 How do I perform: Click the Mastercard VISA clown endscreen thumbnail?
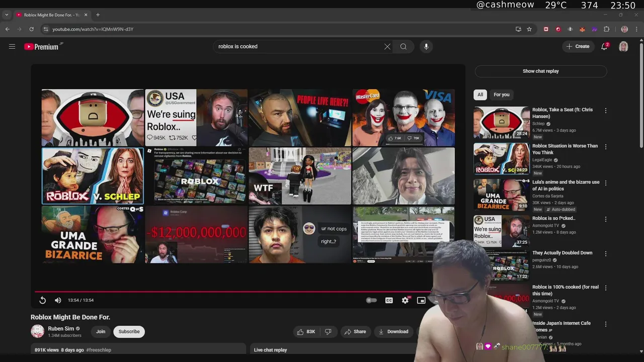tap(404, 118)
